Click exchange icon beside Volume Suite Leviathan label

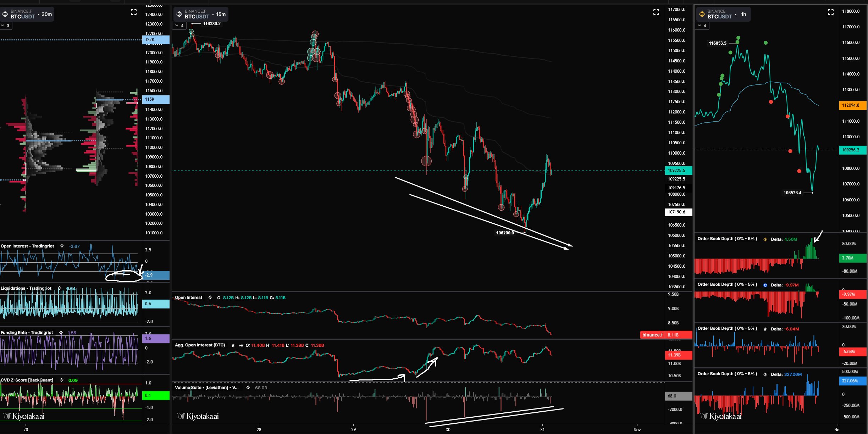click(248, 388)
